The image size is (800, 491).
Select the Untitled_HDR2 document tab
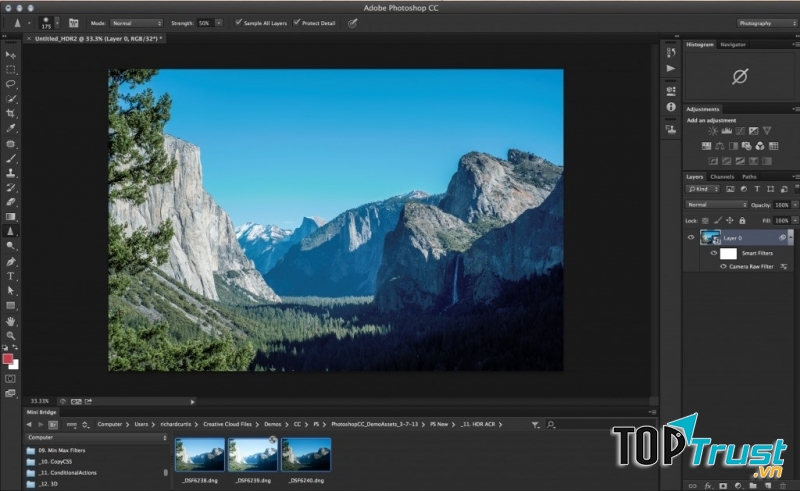click(98, 38)
